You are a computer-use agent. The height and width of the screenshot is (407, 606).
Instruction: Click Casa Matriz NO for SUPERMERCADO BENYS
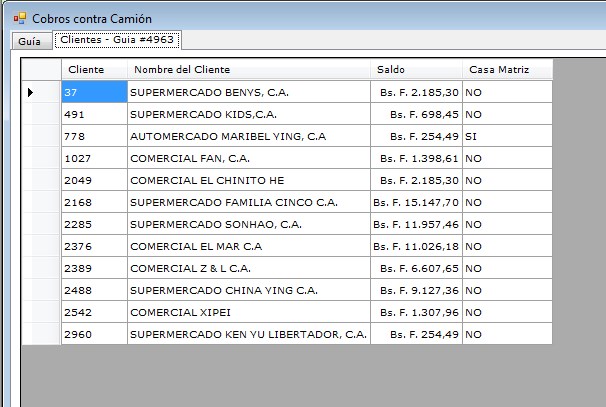507,92
